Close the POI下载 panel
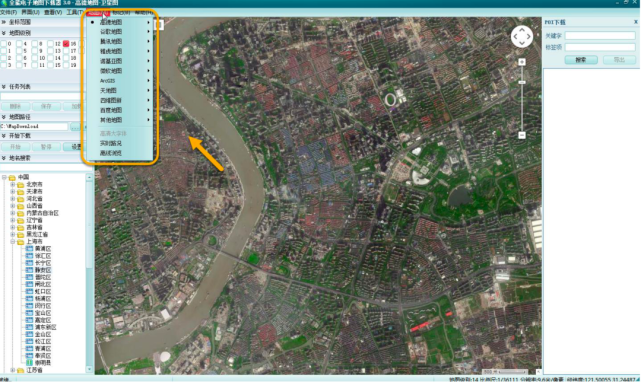641x382 pixels. [x=636, y=22]
